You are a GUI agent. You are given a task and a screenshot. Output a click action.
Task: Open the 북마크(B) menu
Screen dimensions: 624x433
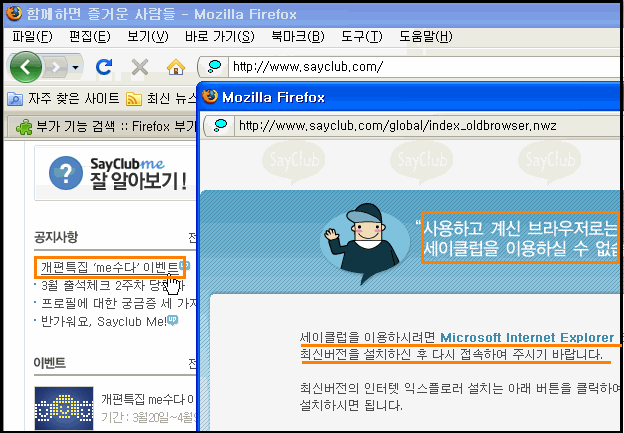tap(298, 37)
